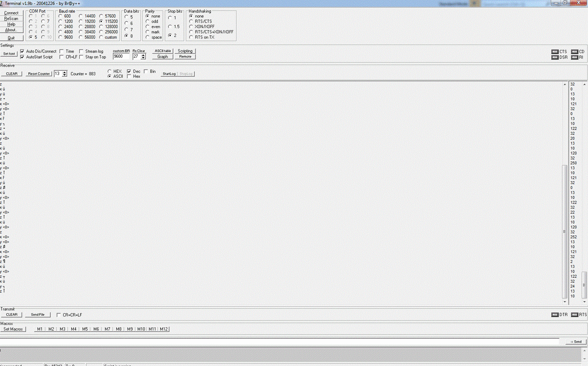Toggle the RTS line indicator icon
Screen dimensions: 588x366
pos(576,315)
